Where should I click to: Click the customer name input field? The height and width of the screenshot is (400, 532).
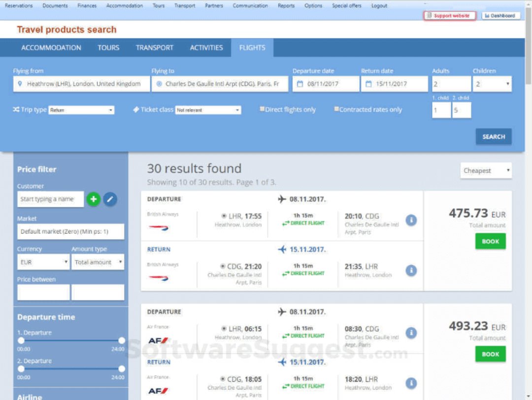52,199
